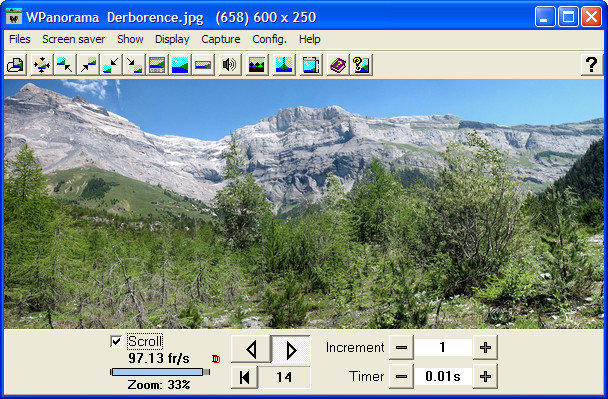Click the small landscape picture toolbar icon

coord(203,64)
